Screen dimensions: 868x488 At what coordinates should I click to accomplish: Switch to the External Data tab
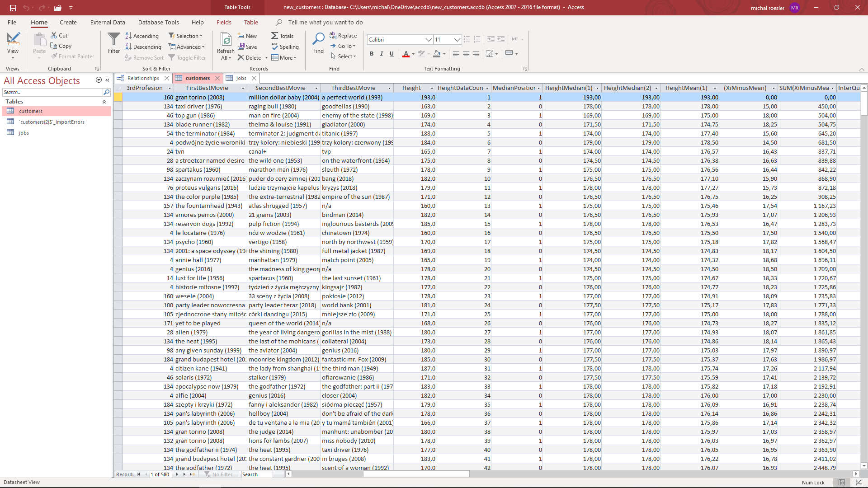pyautogui.click(x=108, y=22)
